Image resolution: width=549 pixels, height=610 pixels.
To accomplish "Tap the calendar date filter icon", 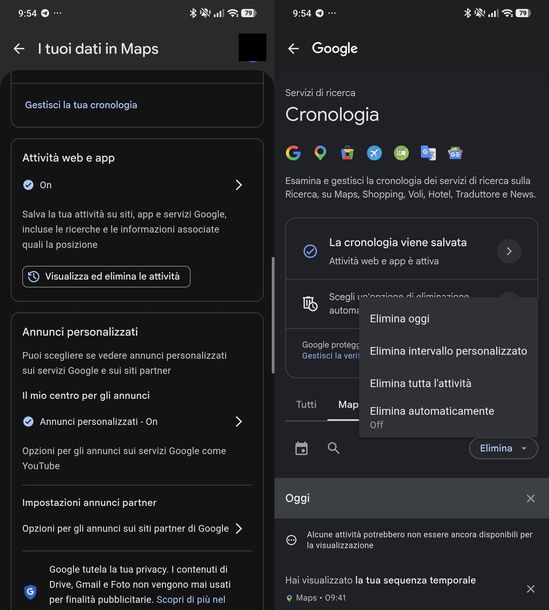I will pyautogui.click(x=302, y=448).
